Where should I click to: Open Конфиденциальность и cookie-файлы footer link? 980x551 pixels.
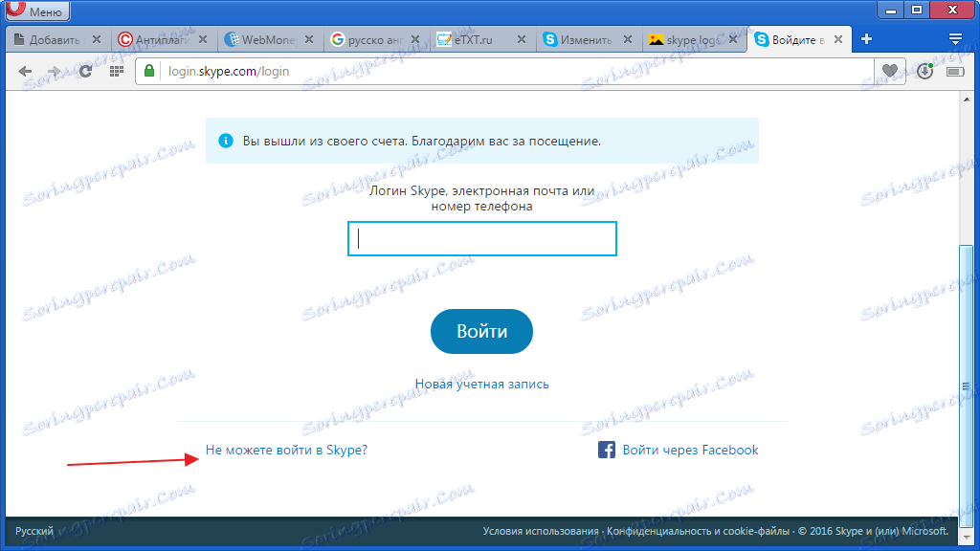coord(698,531)
